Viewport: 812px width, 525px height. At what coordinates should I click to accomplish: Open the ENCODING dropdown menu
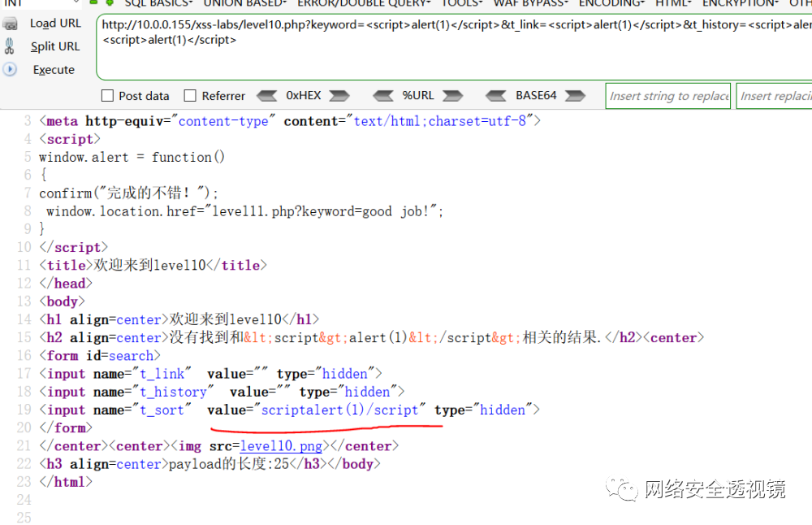click(611, 3)
